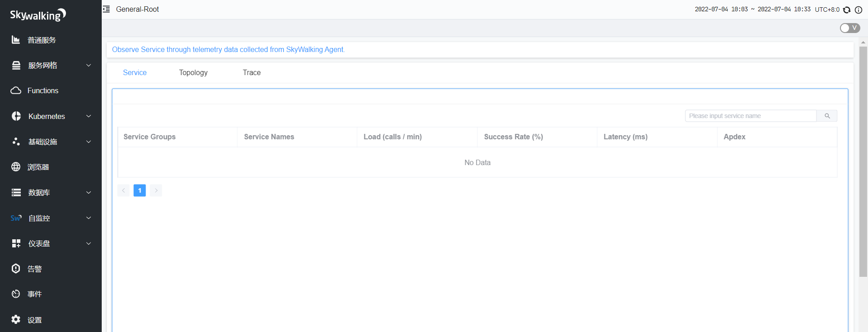
Task: Open the 告警 alarm shield icon
Action: tap(16, 269)
